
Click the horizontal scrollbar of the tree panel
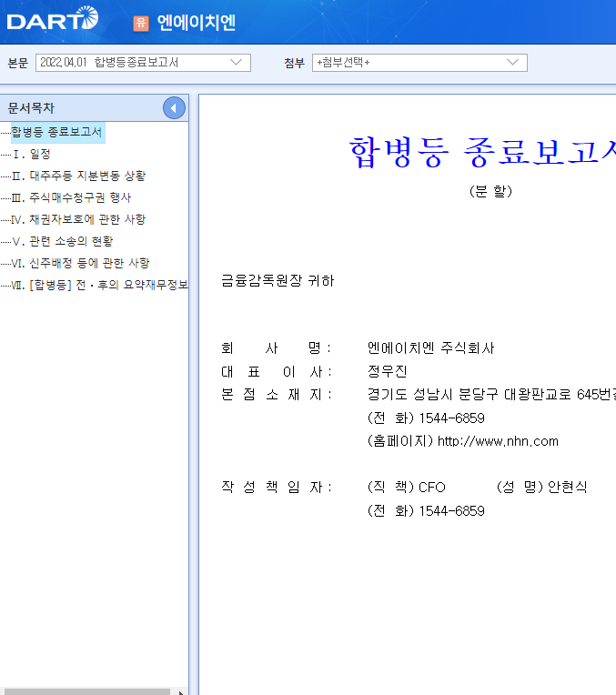[x=87, y=692]
